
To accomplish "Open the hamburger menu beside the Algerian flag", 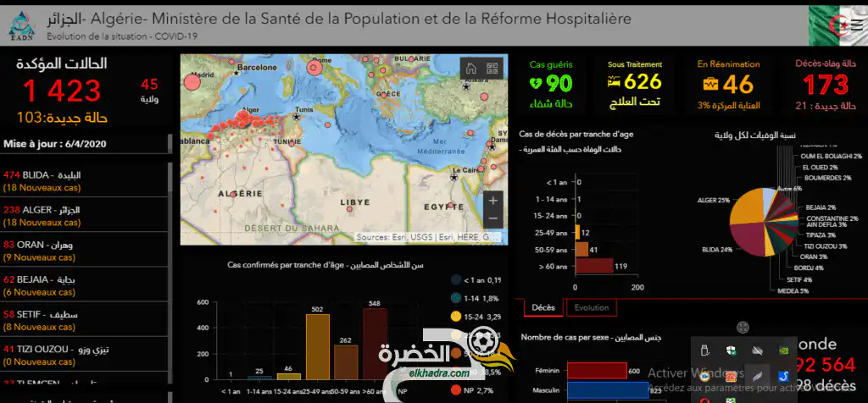I will point(857,25).
